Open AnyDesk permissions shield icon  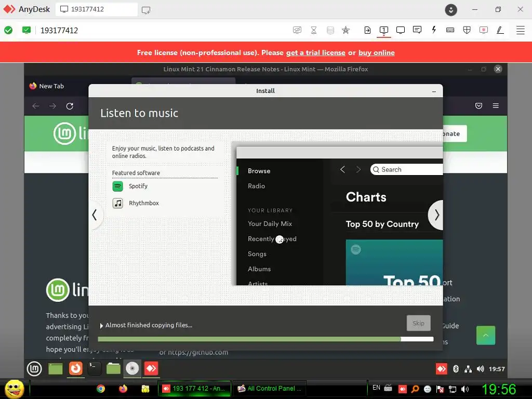pos(467,30)
